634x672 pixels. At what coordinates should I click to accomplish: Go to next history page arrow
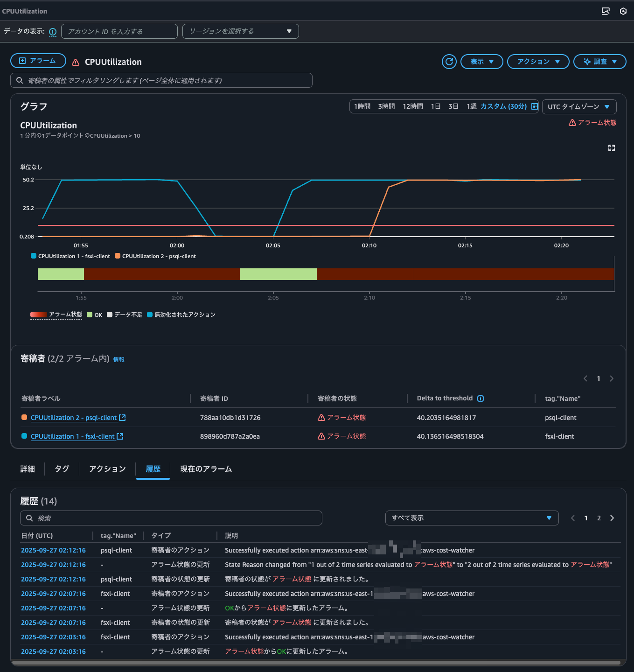pyautogui.click(x=612, y=518)
